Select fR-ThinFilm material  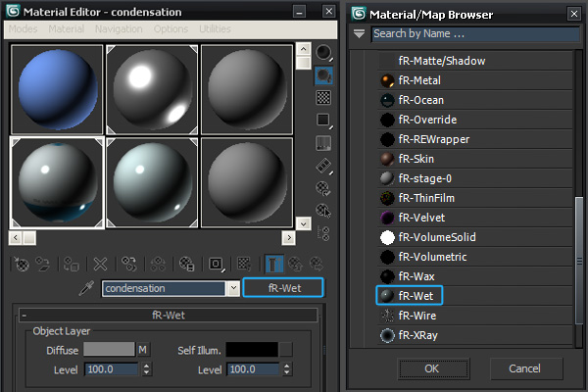[474, 198]
